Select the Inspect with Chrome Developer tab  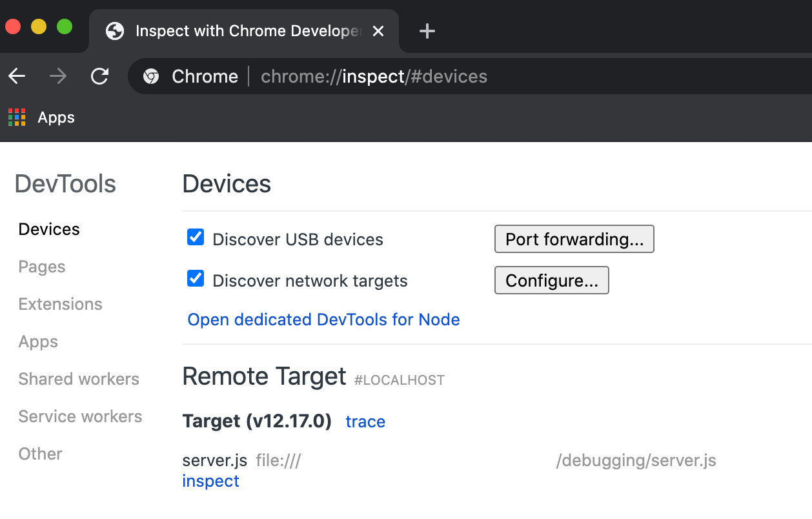[244, 31]
